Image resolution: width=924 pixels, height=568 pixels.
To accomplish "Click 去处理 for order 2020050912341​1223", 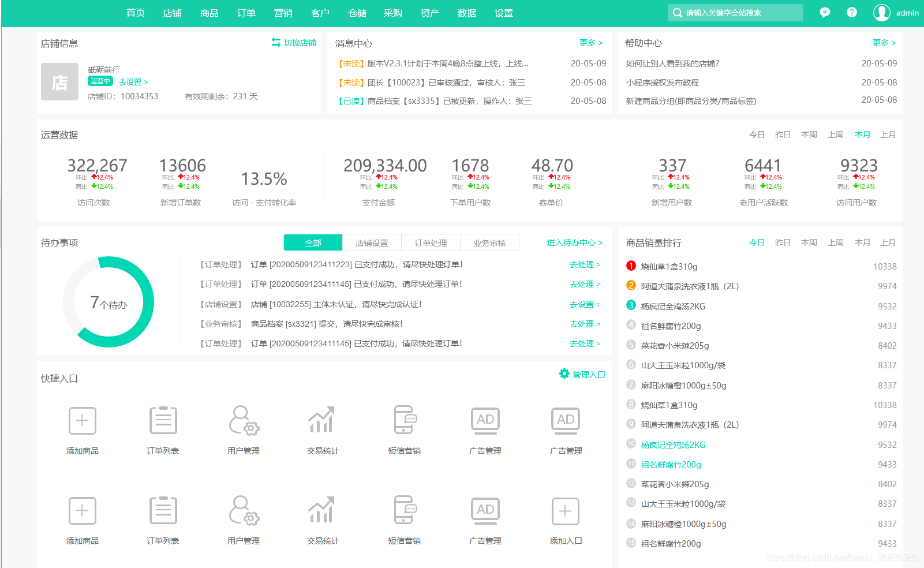I will [x=585, y=264].
